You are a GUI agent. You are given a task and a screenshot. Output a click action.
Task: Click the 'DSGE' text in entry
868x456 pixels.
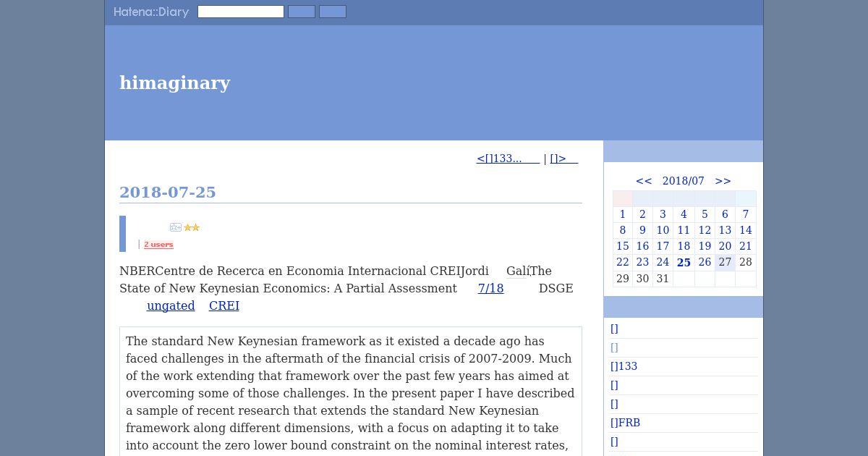556,288
